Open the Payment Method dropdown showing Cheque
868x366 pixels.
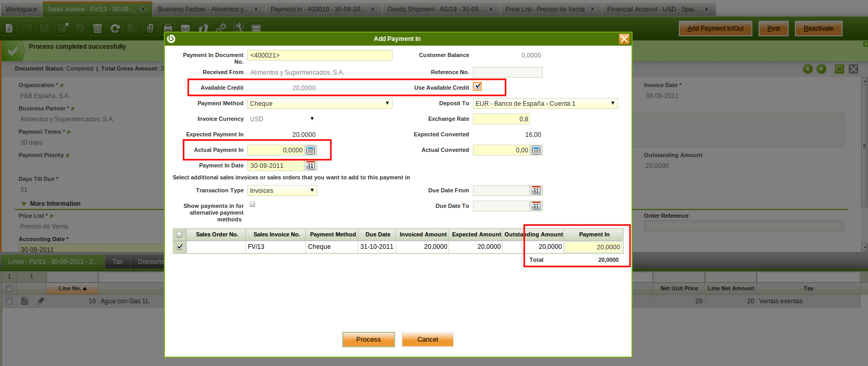[x=319, y=104]
